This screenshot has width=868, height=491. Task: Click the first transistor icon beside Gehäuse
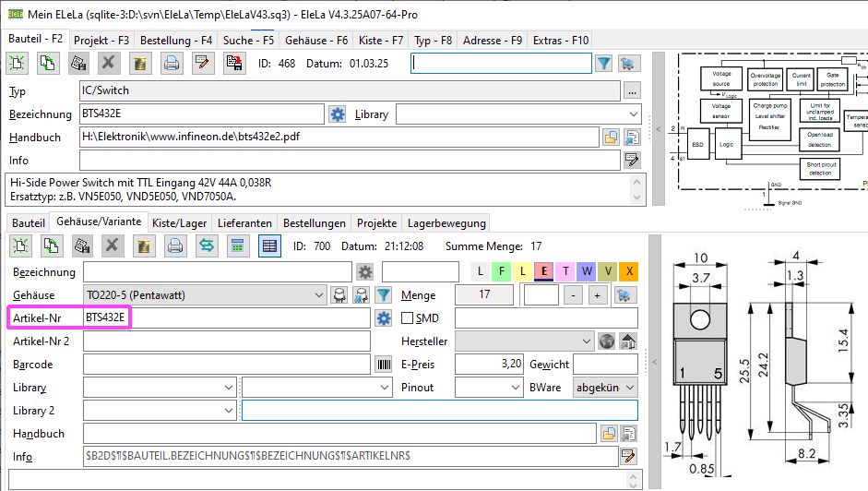339,295
